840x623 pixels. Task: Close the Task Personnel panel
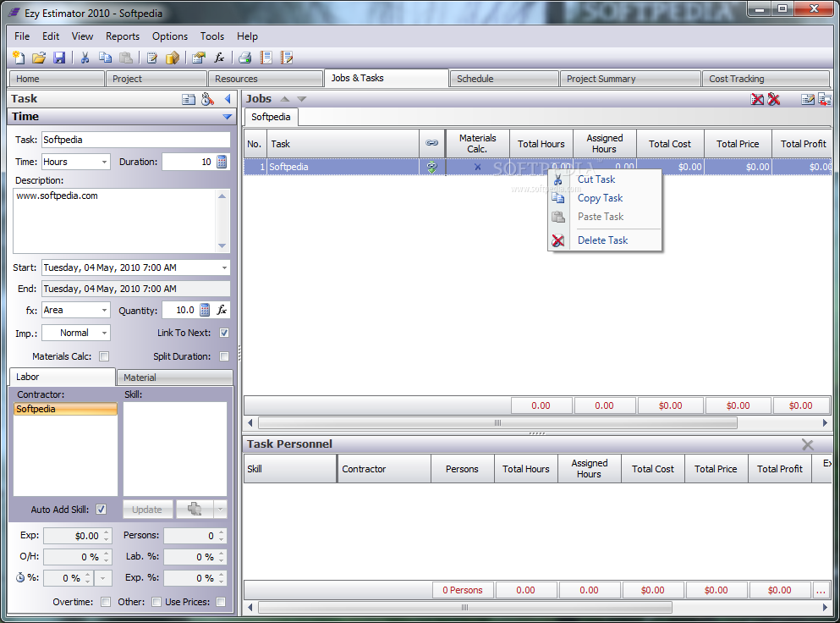(807, 444)
